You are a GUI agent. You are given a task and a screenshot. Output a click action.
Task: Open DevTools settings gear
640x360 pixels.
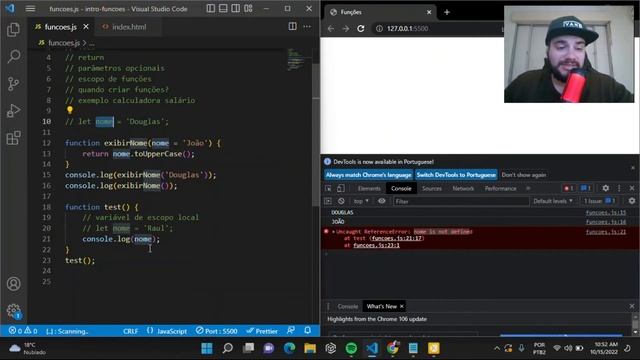coord(606,188)
